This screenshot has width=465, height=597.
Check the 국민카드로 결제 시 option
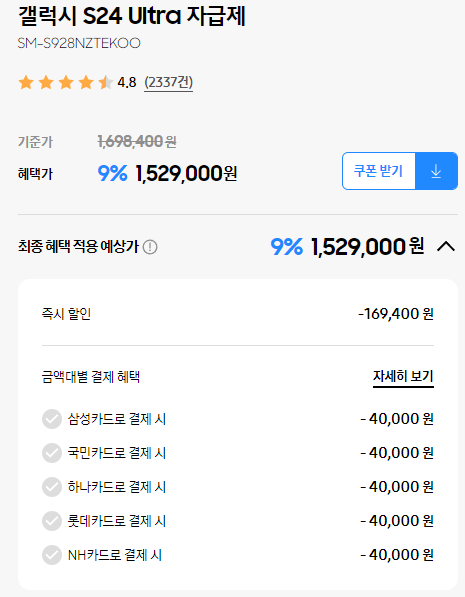(x=52, y=453)
